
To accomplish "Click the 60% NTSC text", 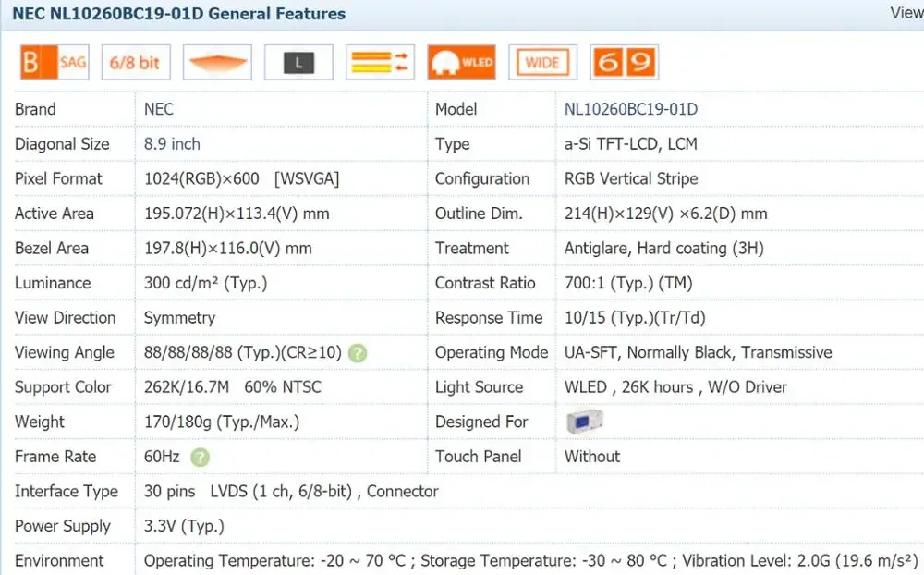I will tap(283, 387).
